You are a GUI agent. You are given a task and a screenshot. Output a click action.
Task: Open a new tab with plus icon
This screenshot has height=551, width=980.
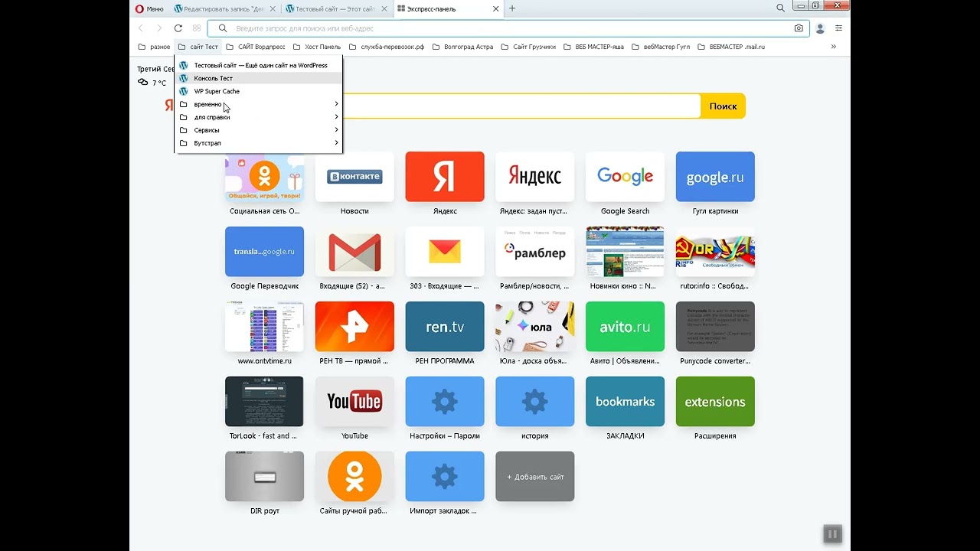pos(512,8)
